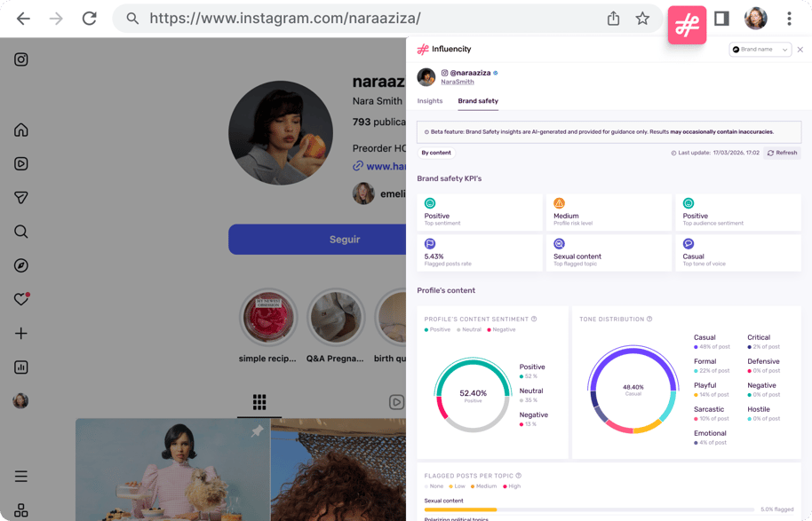Click the Sexual content flagged progress bar

[589, 509]
